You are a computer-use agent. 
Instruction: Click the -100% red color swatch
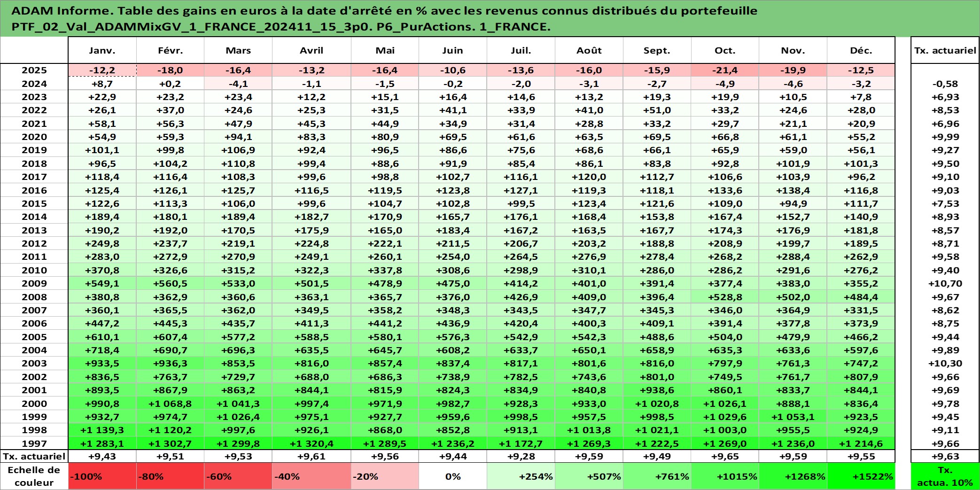[102, 476]
